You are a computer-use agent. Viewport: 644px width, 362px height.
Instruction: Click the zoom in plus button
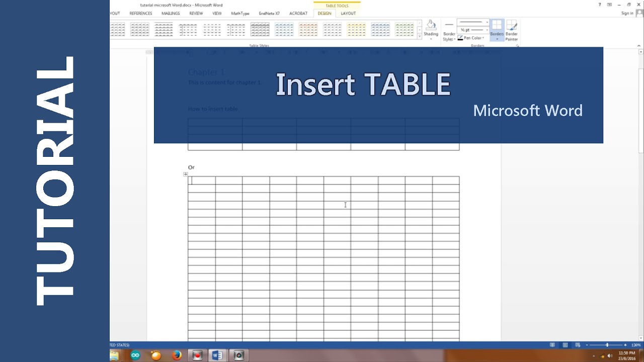(625, 345)
